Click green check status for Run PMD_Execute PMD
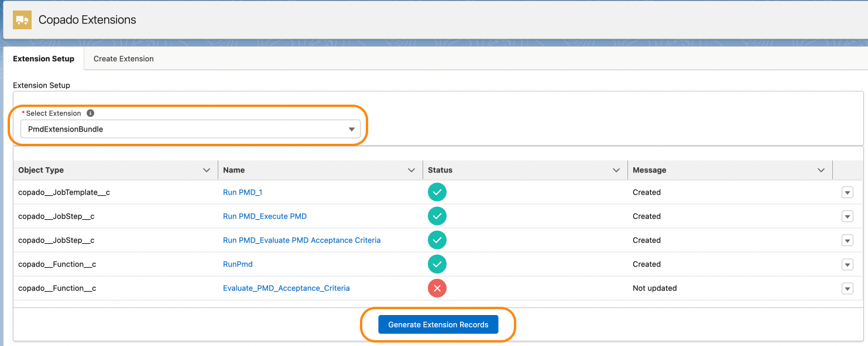868x346 pixels. 437,216
